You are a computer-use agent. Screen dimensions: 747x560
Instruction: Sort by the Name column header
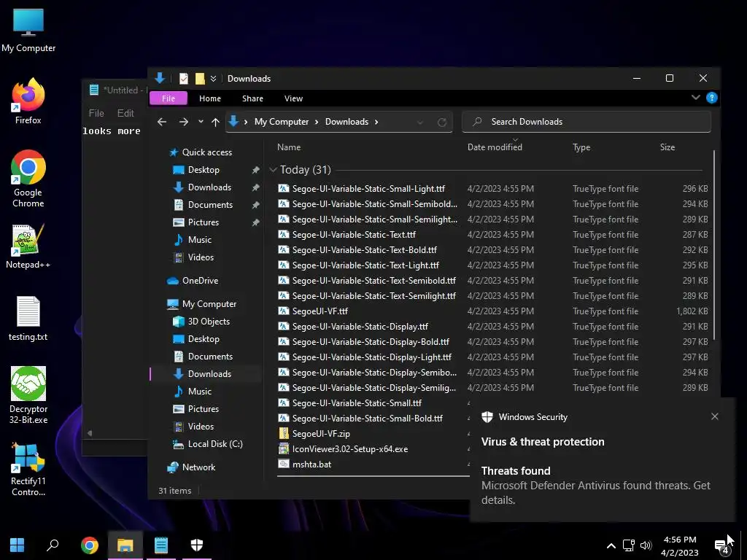pos(289,147)
